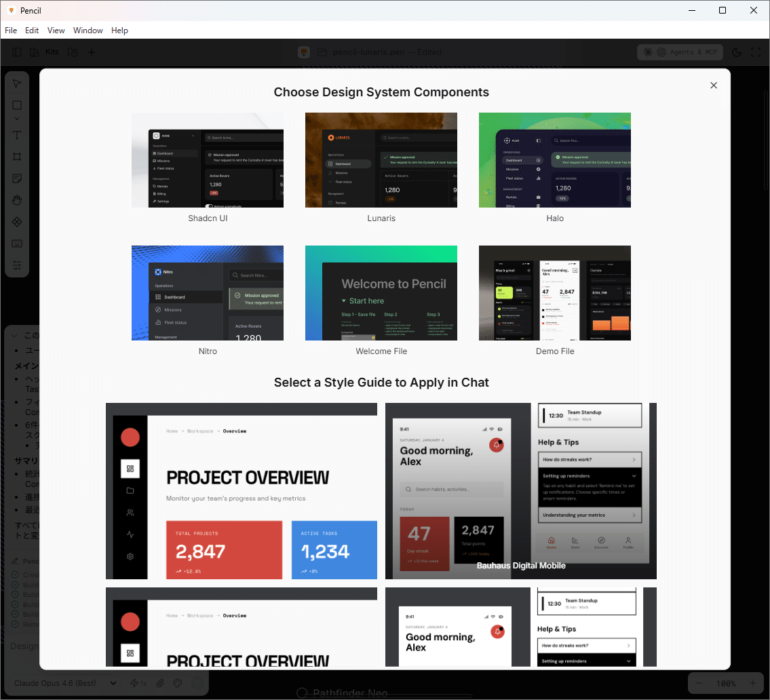Select the Text tool
Image resolution: width=770 pixels, height=700 pixels.
point(17,135)
